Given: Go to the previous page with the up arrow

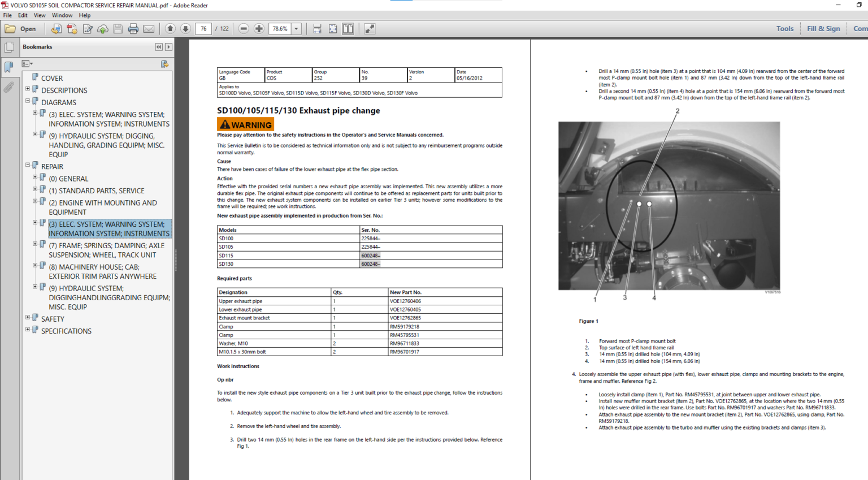Looking at the screenshot, I should pos(170,28).
